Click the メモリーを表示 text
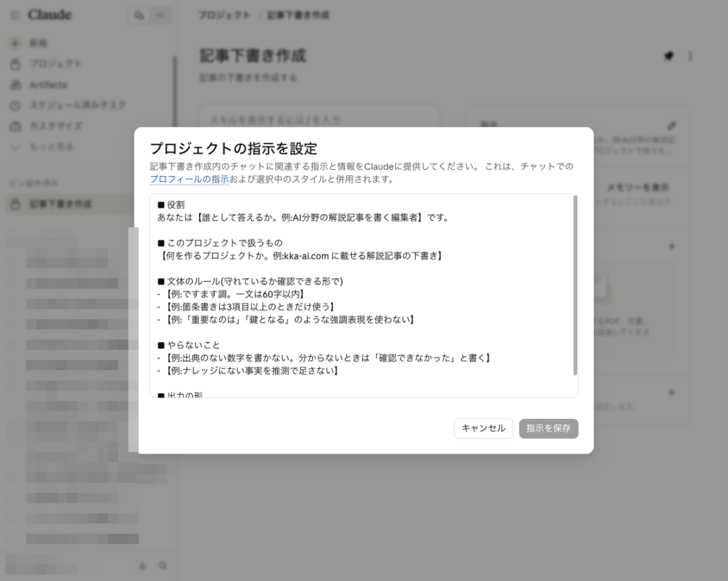This screenshot has height=581, width=728. [x=638, y=187]
